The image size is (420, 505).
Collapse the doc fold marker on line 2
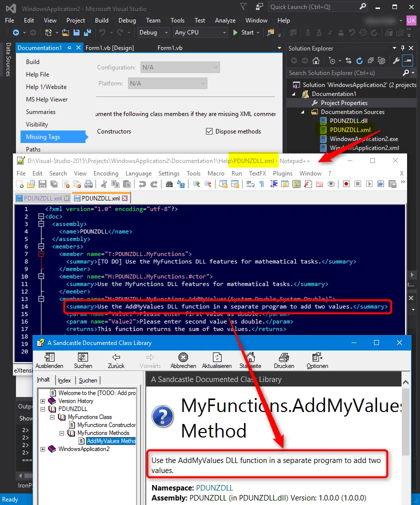tap(41, 216)
